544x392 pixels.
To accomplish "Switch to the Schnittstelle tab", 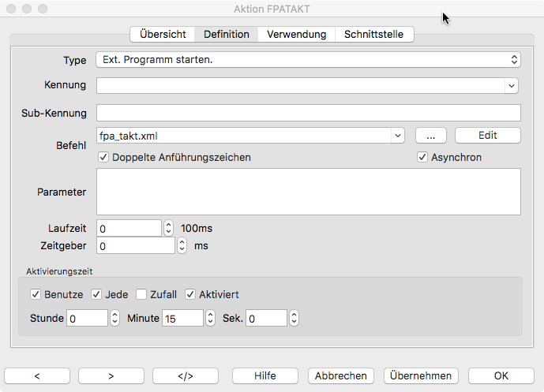I will pyautogui.click(x=373, y=34).
